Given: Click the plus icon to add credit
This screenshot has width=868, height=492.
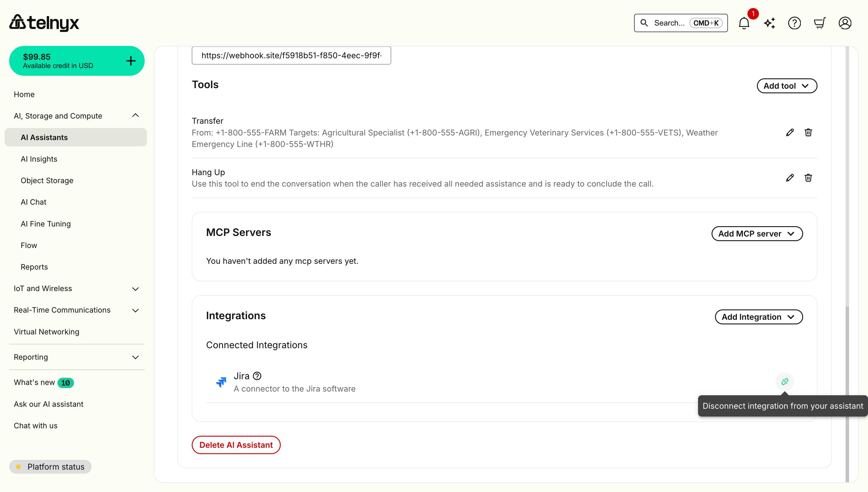Looking at the screenshot, I should [130, 61].
